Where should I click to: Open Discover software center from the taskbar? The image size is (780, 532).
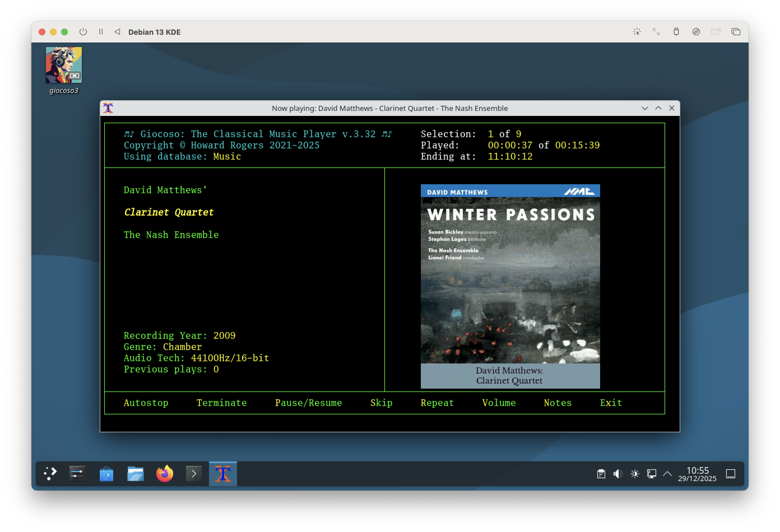click(106, 474)
